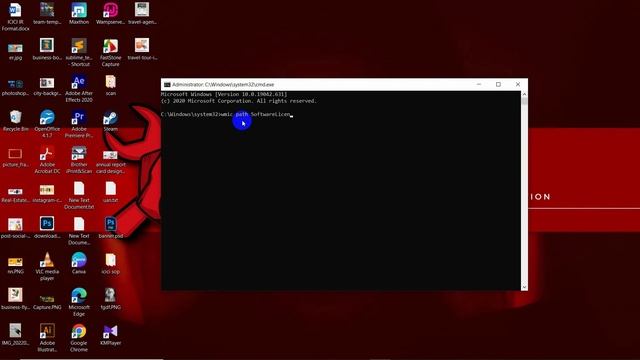The image size is (640, 360).
Task: Open the business-bo image thumbnail
Action: 47,46
